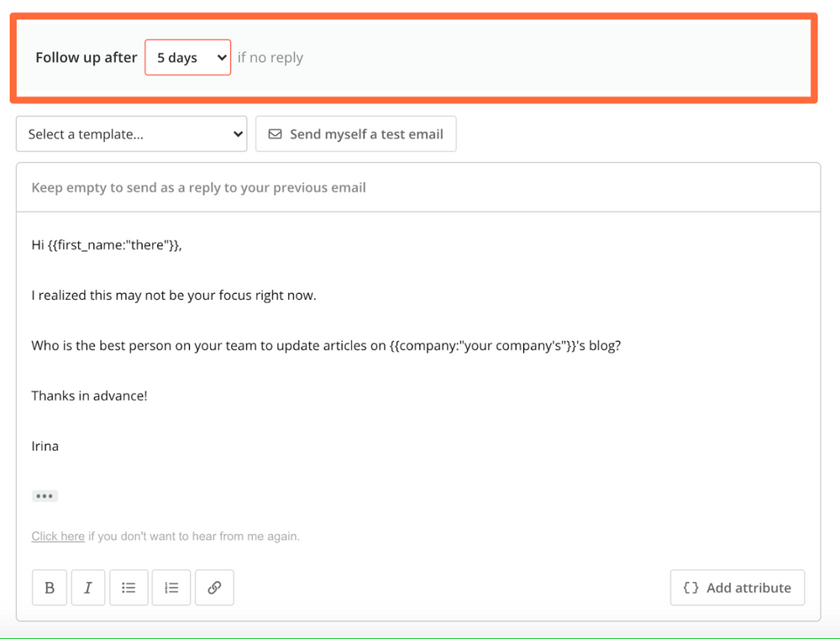Follow the Click here unsubscribe link
This screenshot has width=840, height=639.
57,536
